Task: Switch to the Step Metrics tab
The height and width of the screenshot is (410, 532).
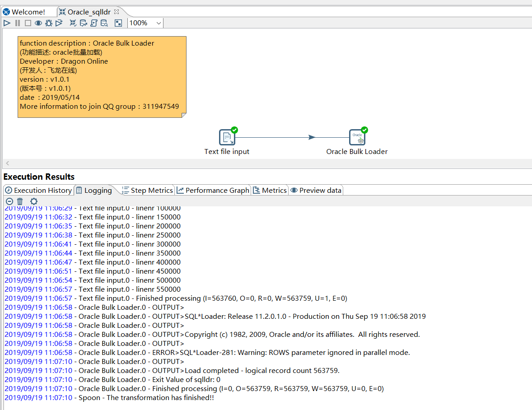Action: coord(148,190)
